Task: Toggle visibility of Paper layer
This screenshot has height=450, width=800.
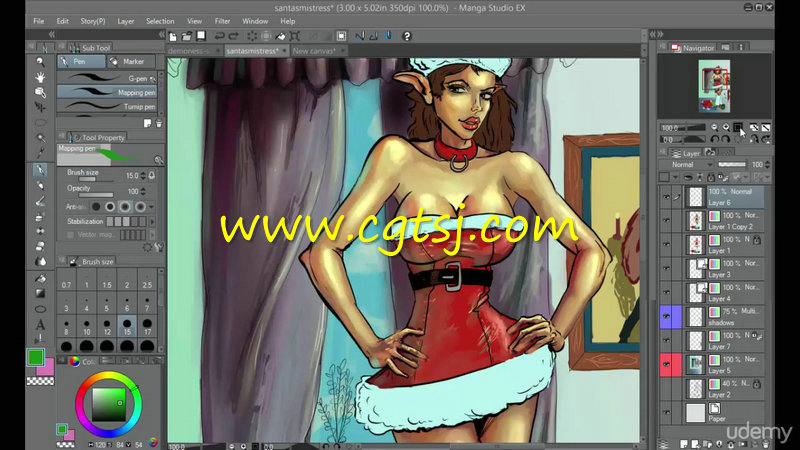Action: (x=666, y=412)
